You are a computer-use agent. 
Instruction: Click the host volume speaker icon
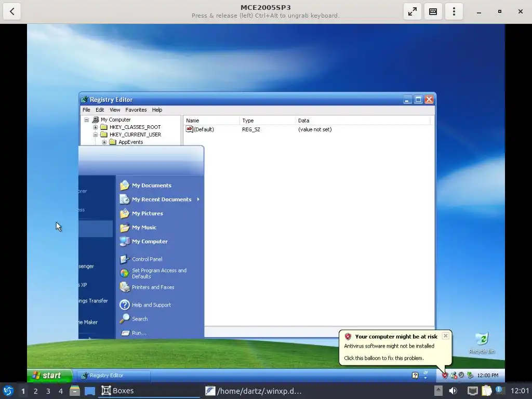pos(453,391)
